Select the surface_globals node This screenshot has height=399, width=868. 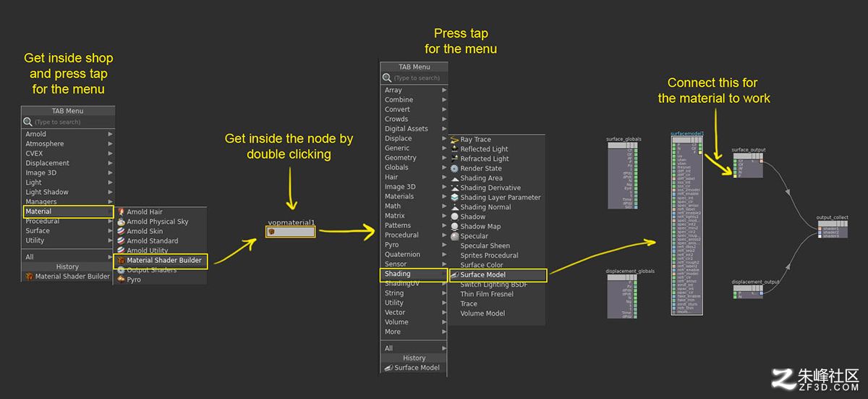623,175
